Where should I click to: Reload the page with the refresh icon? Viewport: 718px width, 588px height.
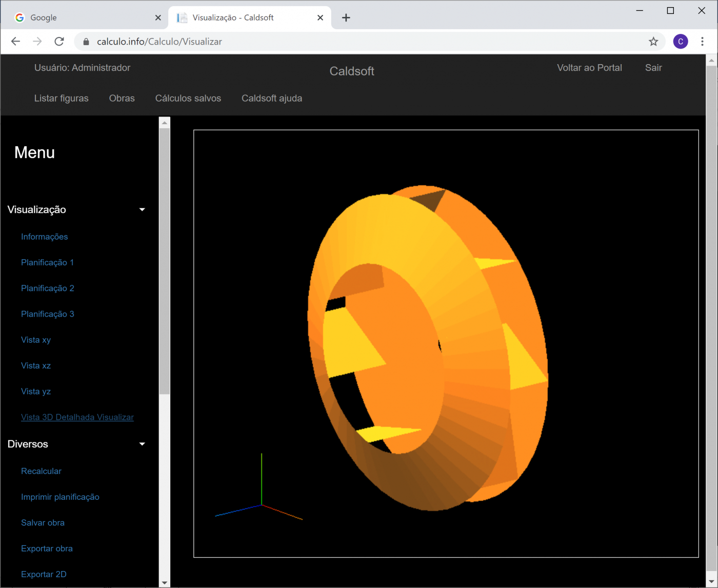[59, 42]
